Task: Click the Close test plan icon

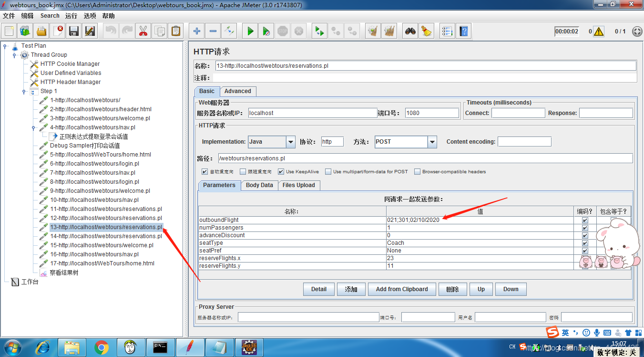Action: coord(58,31)
